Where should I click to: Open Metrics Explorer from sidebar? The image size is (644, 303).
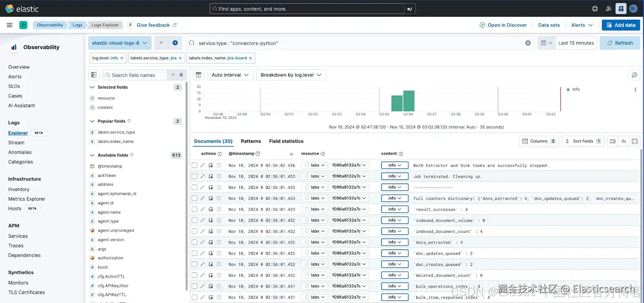click(27, 199)
